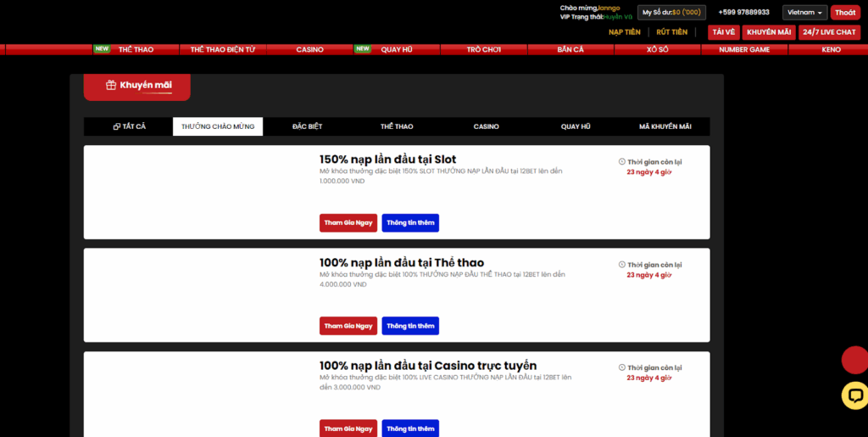Open the yellow live chat bubble icon
Image resolution: width=868 pixels, height=437 pixels.
tap(854, 395)
